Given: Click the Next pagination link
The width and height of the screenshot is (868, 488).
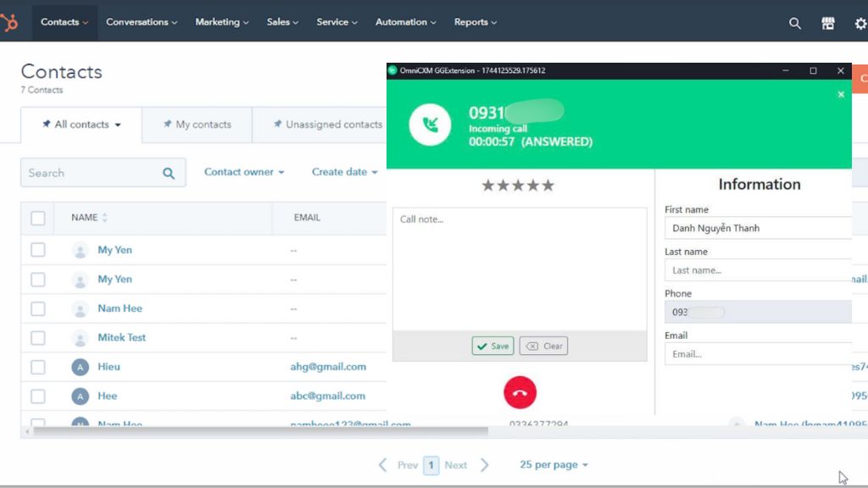Looking at the screenshot, I should click(x=455, y=465).
